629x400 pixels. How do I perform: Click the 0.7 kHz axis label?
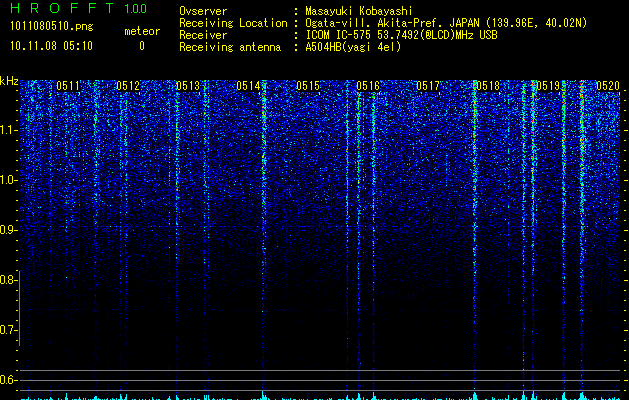coord(8,330)
